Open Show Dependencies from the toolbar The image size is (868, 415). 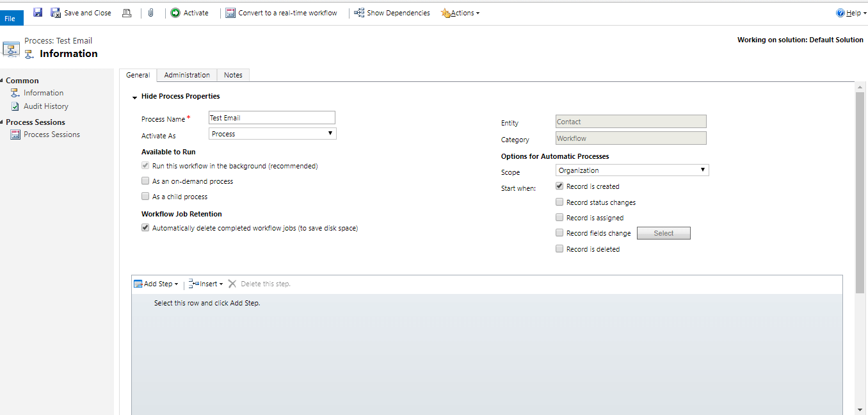coord(392,13)
